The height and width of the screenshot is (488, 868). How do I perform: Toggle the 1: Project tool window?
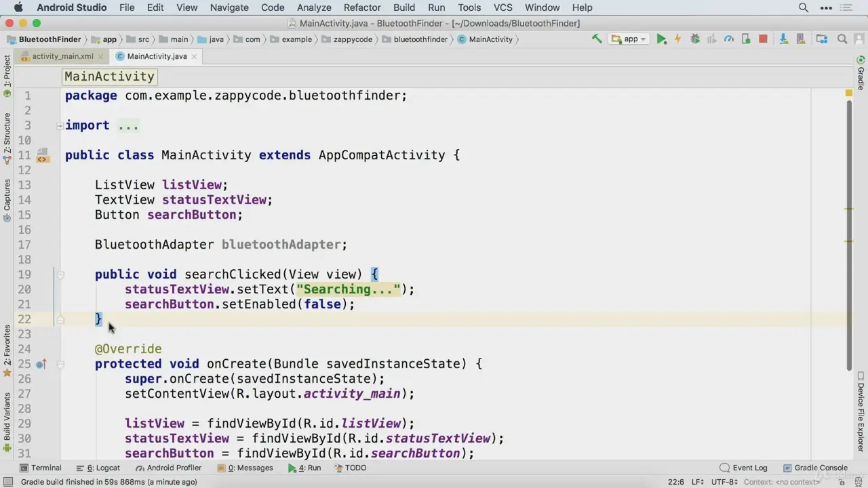7,76
